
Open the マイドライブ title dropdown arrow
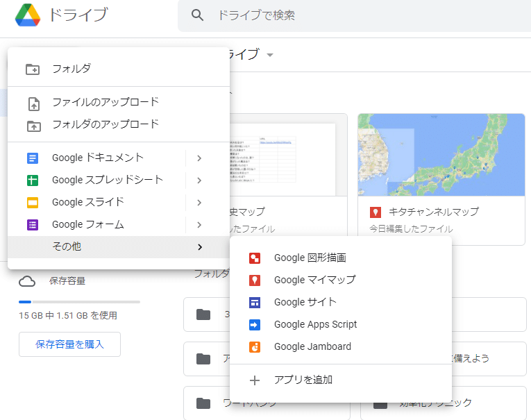pos(270,56)
